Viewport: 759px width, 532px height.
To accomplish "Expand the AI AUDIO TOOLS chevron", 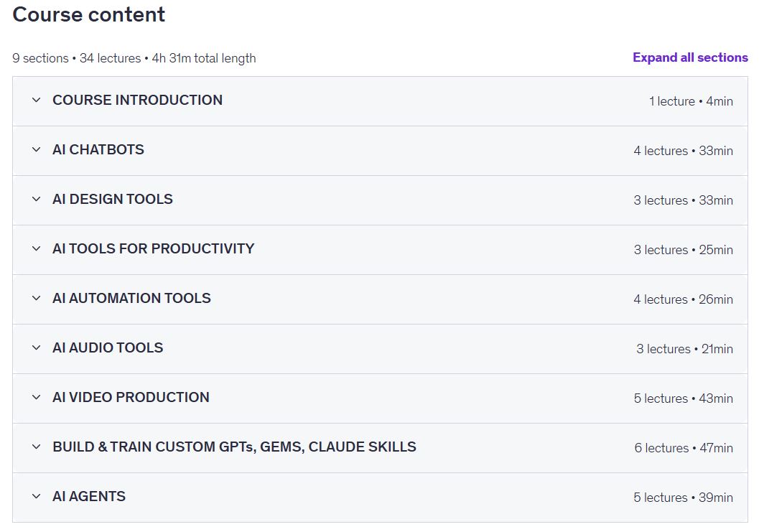I will tap(37, 347).
